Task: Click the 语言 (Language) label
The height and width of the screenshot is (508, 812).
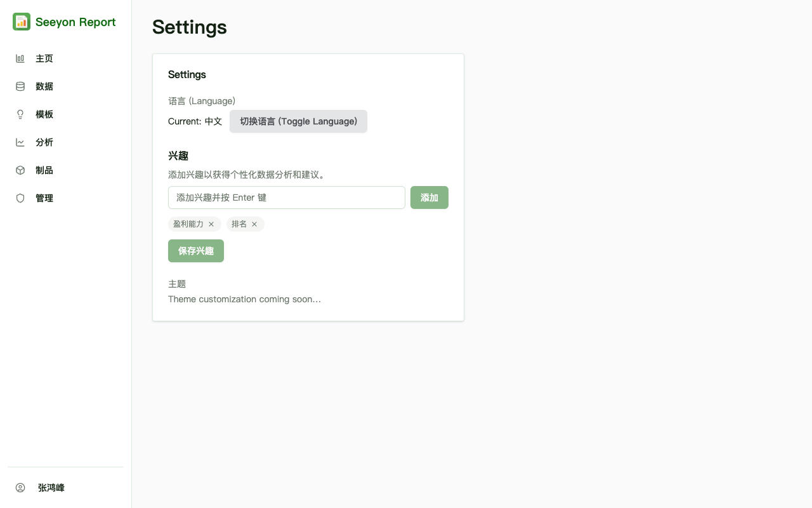Action: tap(202, 101)
